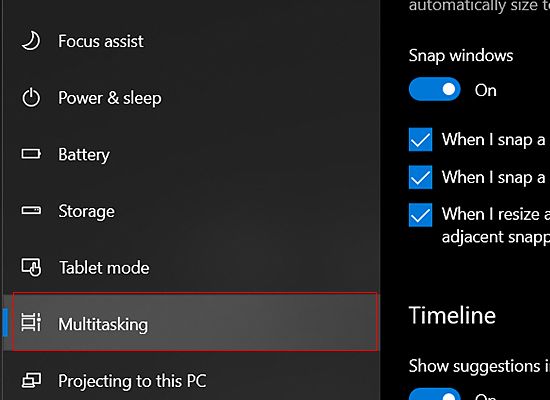The width and height of the screenshot is (550, 400).
Task: Click the Power & sleep power icon
Action: coord(31,98)
